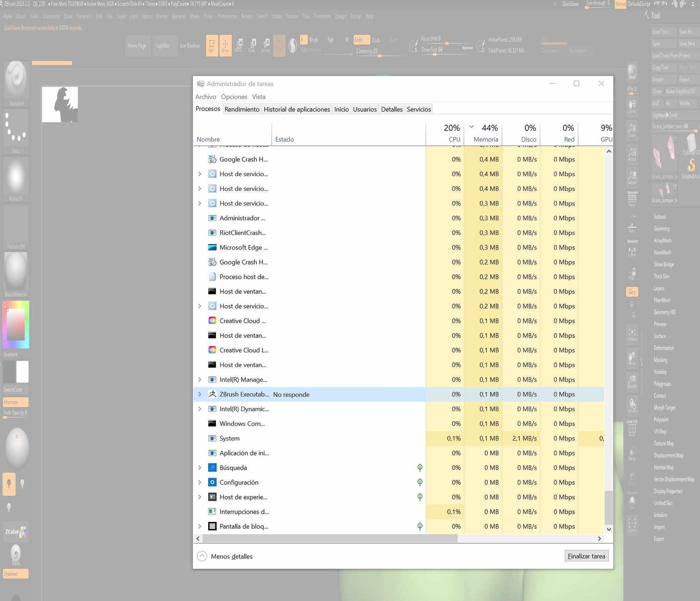This screenshot has height=601, width=700.
Task: Click the Edit mode icon in ZBrush toolbar
Action: click(212, 46)
